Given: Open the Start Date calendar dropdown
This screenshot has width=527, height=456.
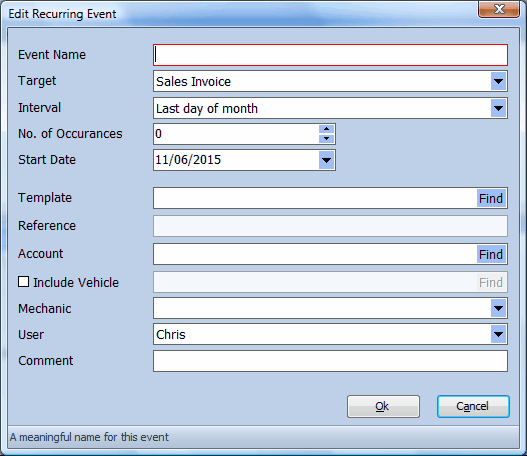Looking at the screenshot, I should (x=326, y=160).
